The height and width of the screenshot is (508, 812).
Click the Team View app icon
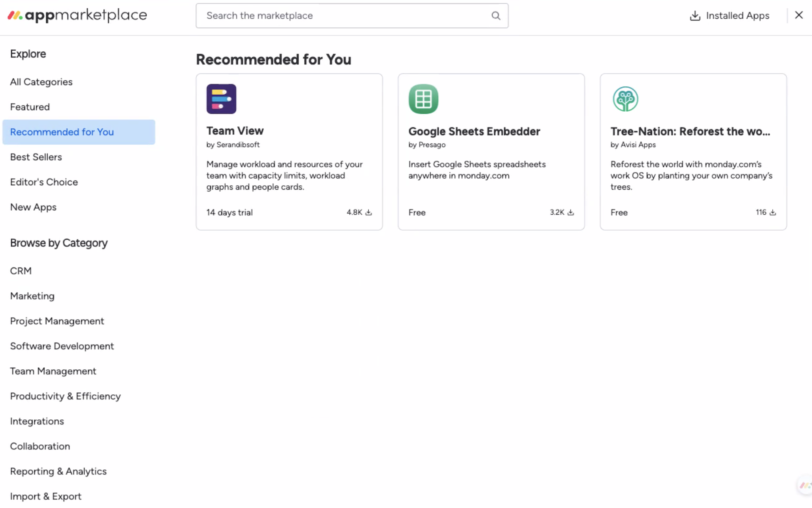(221, 99)
